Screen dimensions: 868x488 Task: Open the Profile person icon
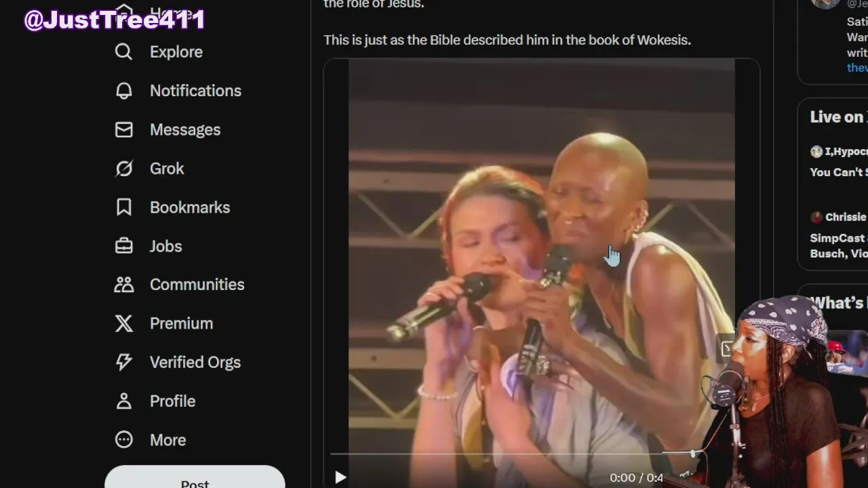click(x=123, y=401)
